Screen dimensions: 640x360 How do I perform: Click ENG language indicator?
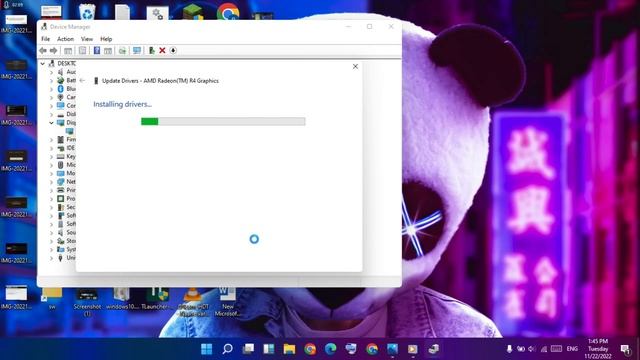point(572,349)
